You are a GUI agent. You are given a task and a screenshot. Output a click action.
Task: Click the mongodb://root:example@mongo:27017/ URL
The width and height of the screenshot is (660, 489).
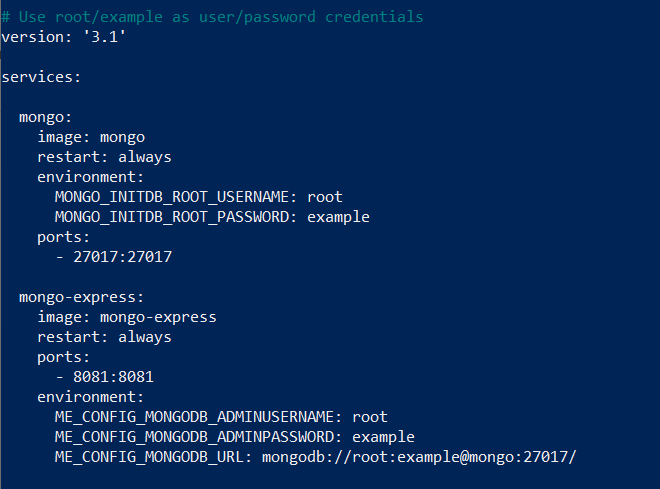(x=419, y=457)
